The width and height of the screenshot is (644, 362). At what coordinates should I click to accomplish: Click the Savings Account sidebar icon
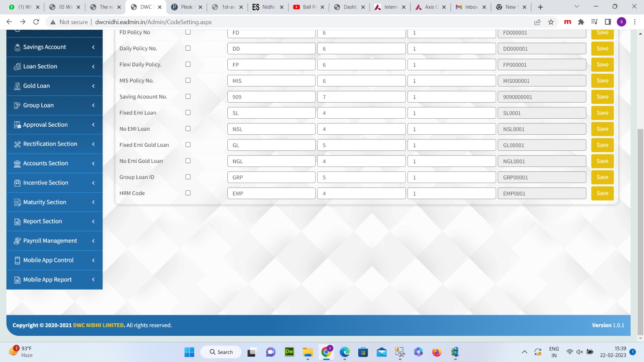[17, 47]
